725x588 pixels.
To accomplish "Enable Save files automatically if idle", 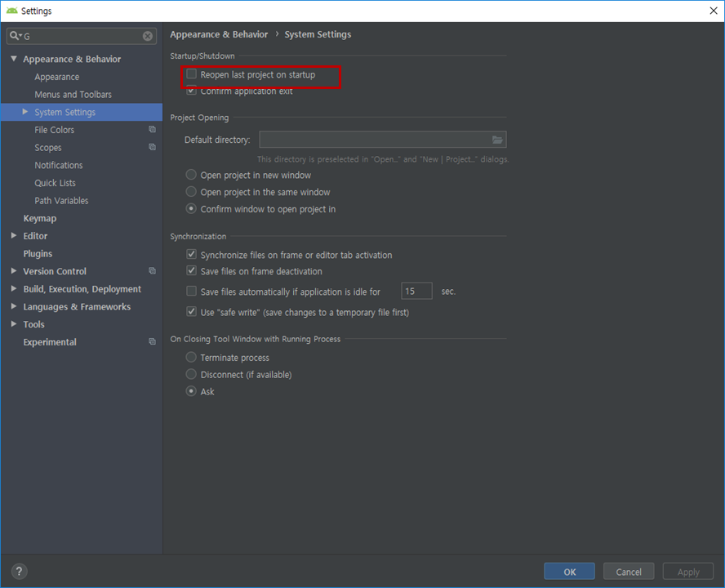I will [x=191, y=291].
